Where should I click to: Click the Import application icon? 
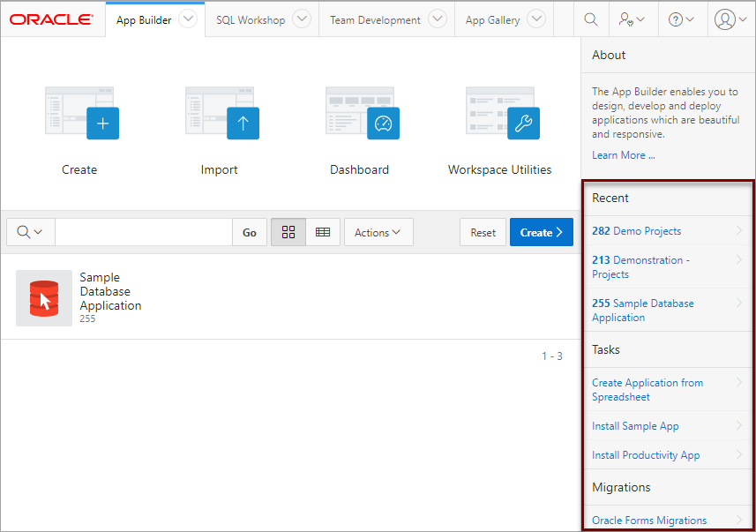[222, 113]
